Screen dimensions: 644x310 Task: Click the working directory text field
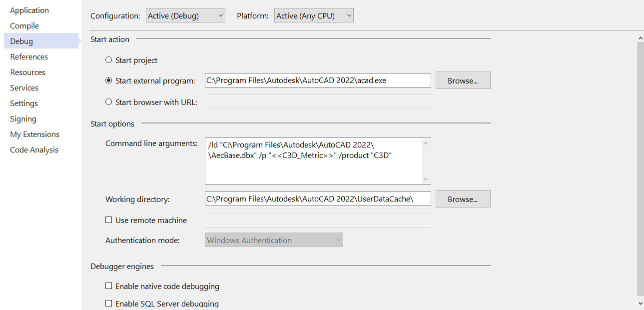[317, 199]
